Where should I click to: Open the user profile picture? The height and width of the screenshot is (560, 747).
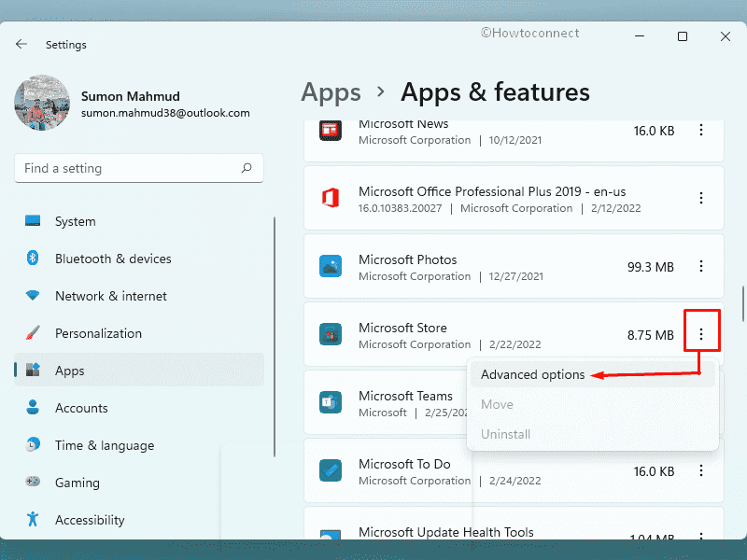tap(42, 103)
